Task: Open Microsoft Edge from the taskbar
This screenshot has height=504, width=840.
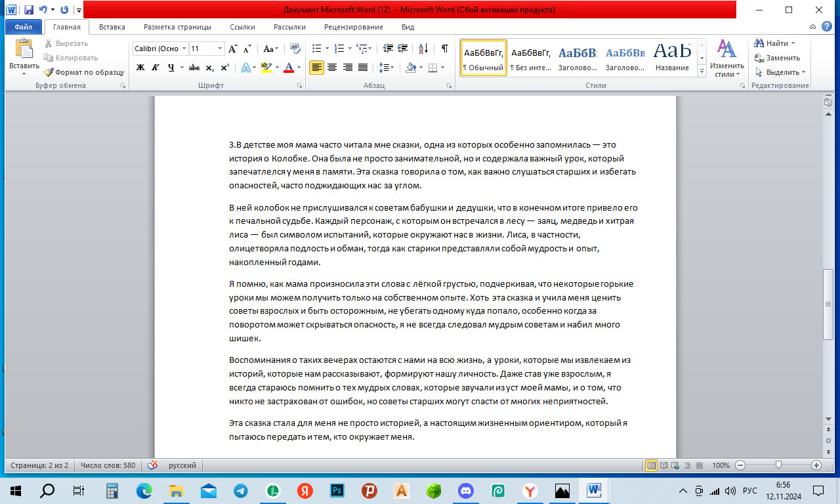Action: point(144,490)
